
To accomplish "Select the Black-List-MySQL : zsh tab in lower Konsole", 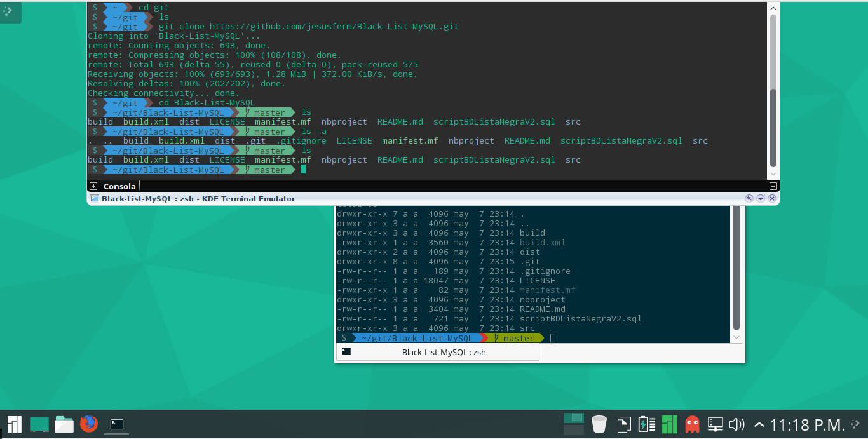I will point(437,352).
